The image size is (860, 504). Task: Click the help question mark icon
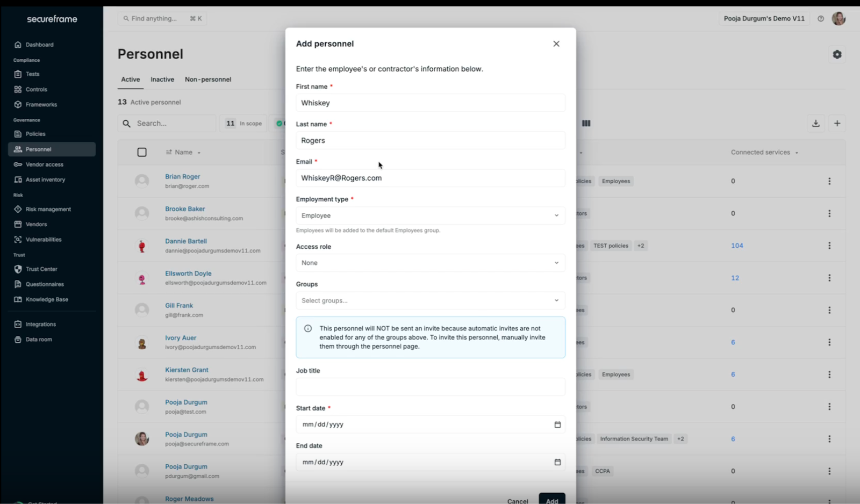821,19
